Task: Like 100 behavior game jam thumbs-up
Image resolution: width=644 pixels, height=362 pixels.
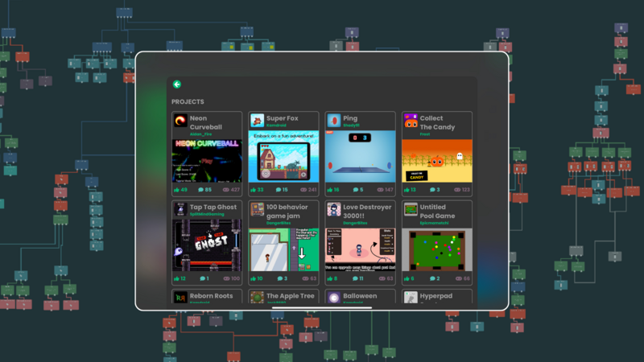Action: (254, 278)
